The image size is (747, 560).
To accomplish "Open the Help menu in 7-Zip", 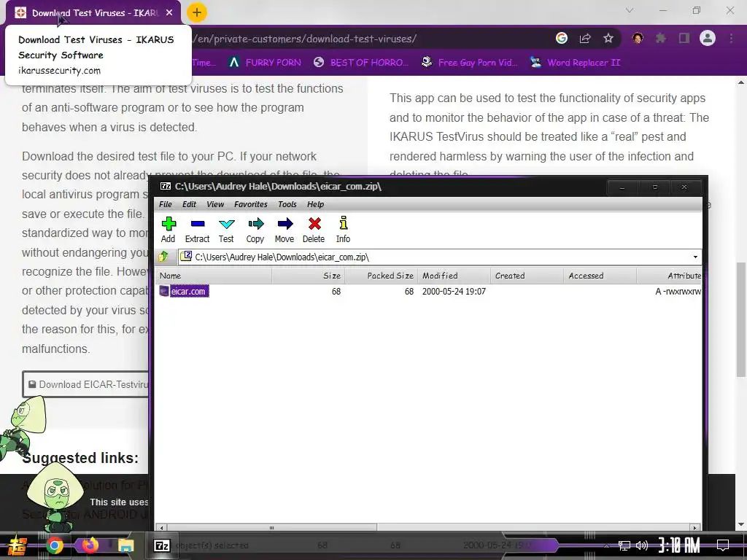I will point(315,204).
